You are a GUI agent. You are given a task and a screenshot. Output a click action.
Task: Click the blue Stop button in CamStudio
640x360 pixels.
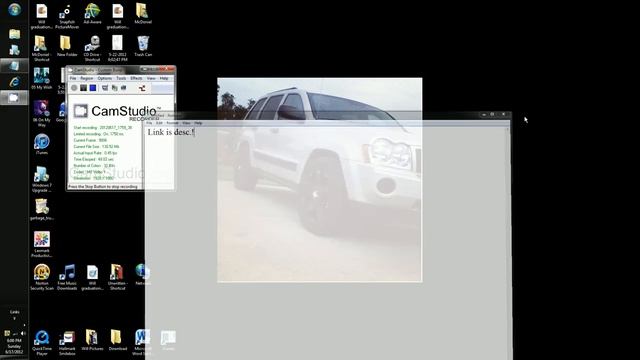coord(93,88)
